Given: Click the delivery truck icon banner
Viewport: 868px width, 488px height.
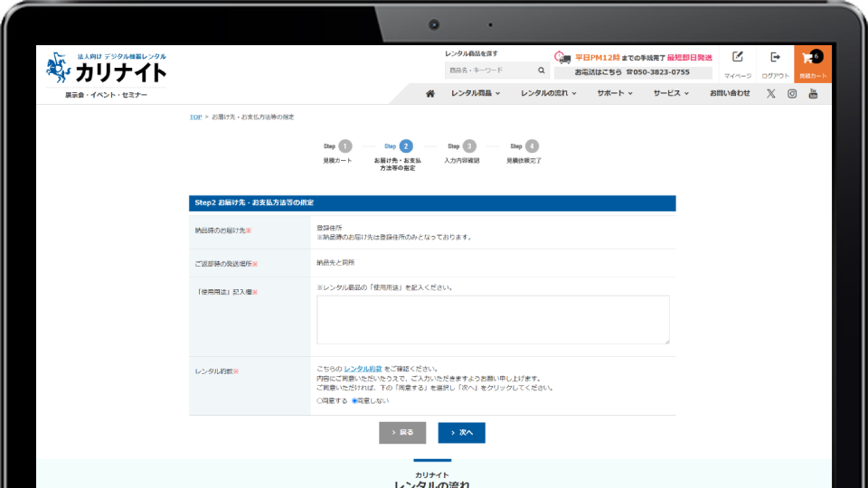Looking at the screenshot, I should pyautogui.click(x=562, y=57).
